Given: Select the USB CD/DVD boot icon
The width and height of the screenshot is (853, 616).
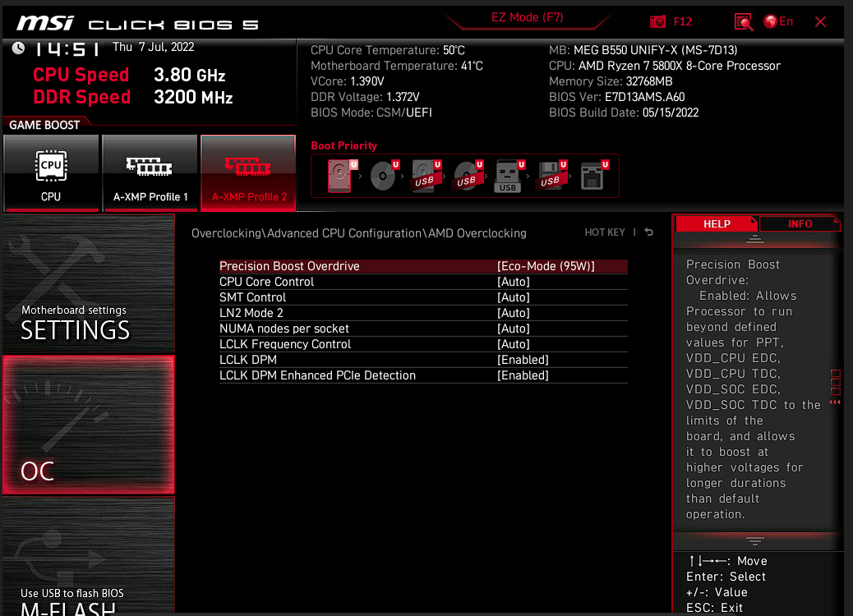Looking at the screenshot, I should pos(468,176).
